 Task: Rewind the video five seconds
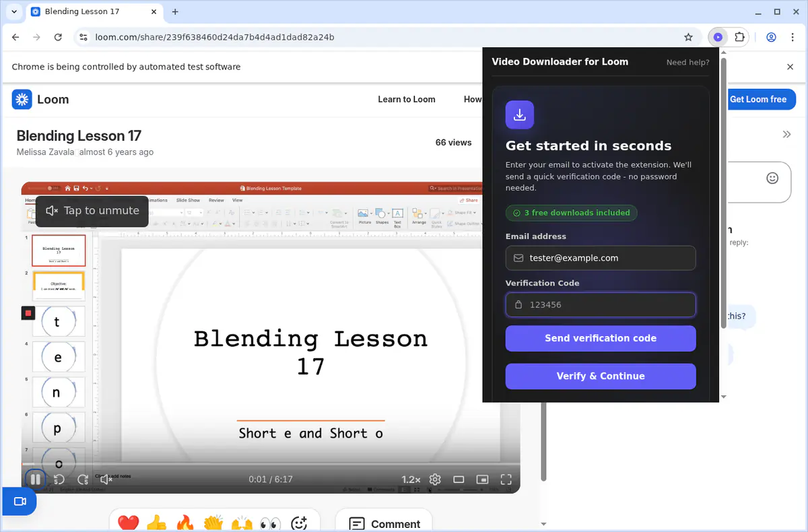click(59, 479)
